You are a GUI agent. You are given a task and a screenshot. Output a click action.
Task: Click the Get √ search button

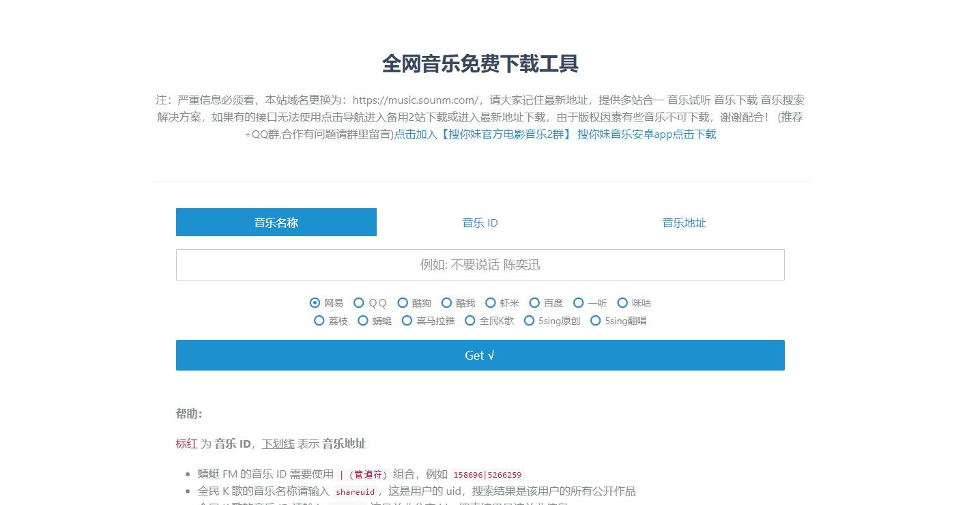[480, 355]
